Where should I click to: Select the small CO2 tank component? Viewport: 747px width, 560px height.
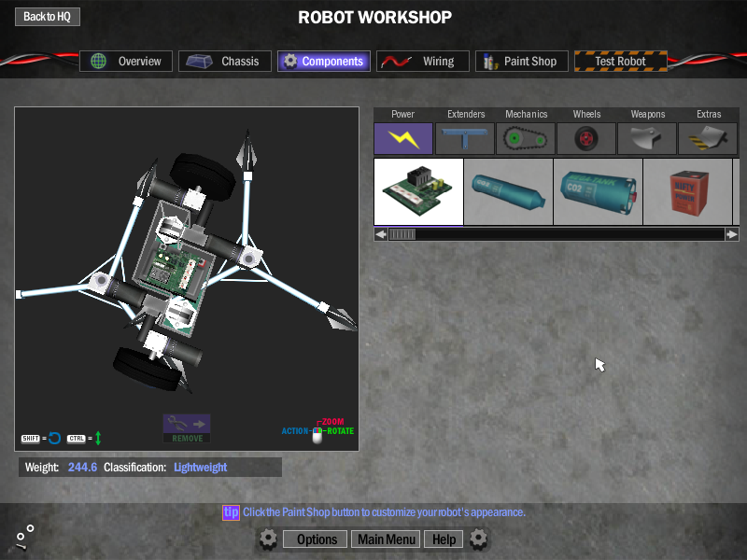[508, 192]
